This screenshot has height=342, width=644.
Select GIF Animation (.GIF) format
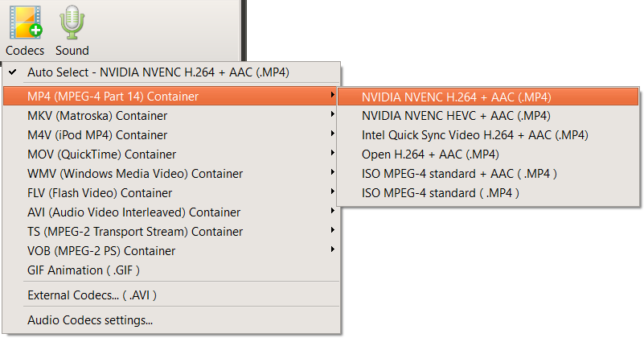(172, 270)
